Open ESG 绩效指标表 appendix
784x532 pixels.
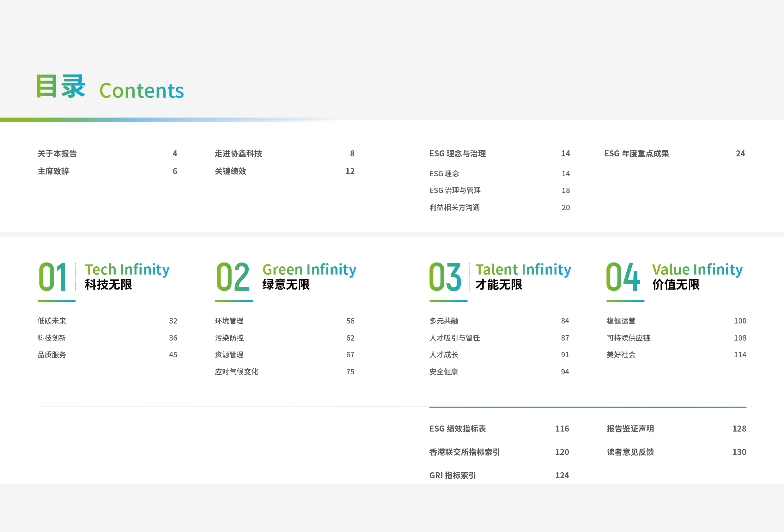pos(458,429)
